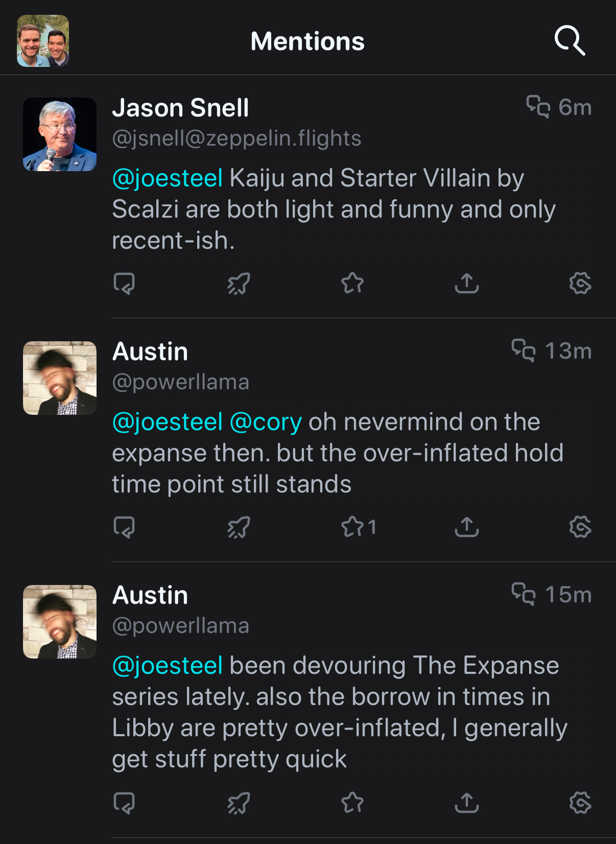Share Austin's post about The Expanse series
The width and height of the screenshot is (616, 844).
coord(466,803)
